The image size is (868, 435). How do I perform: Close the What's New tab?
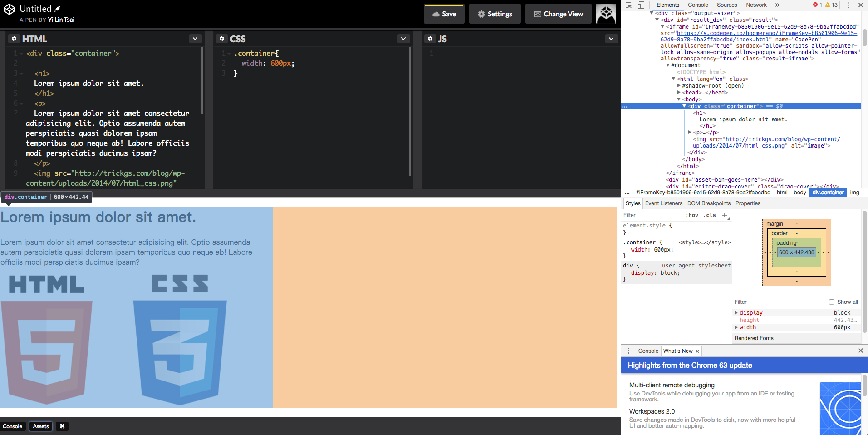pyautogui.click(x=697, y=351)
